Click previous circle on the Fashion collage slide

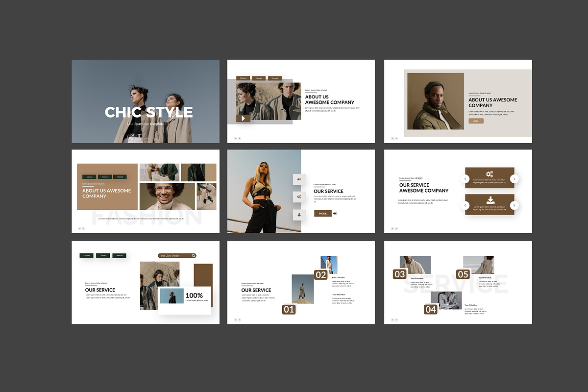80,228
